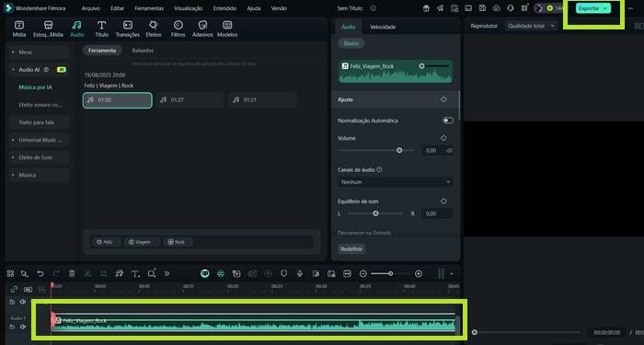Viewport: 644px width, 345px height.
Task: Open the Qualidade total dropdown
Action: [531, 26]
